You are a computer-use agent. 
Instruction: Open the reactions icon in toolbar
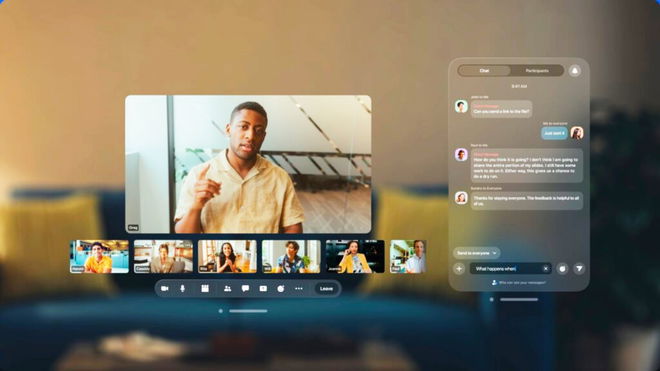point(281,288)
